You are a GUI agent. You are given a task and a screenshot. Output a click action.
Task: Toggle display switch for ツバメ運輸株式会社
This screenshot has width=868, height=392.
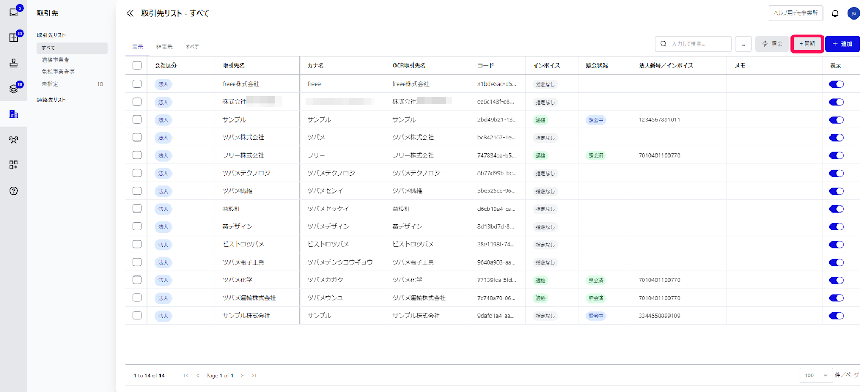(x=837, y=298)
